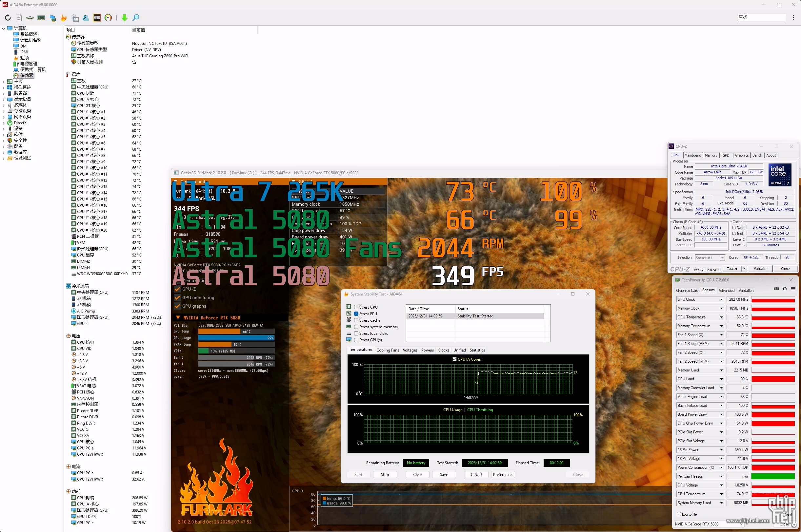Open the CPU-Z Memory tab
The width and height of the screenshot is (801, 532).
[x=711, y=155]
